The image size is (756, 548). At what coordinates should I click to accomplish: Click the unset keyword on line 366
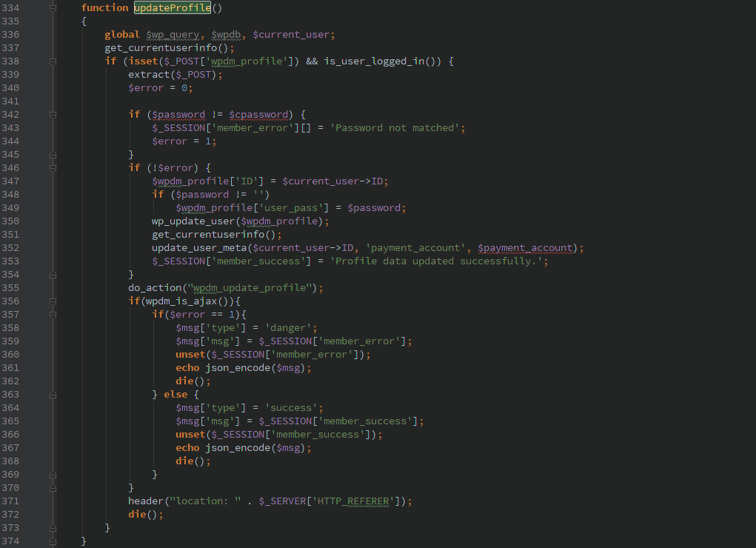click(190, 435)
